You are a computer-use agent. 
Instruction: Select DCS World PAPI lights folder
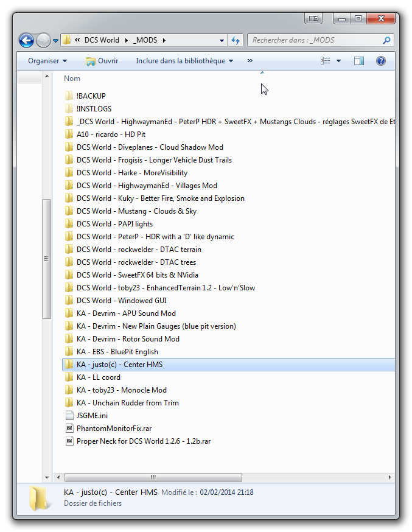(x=108, y=224)
